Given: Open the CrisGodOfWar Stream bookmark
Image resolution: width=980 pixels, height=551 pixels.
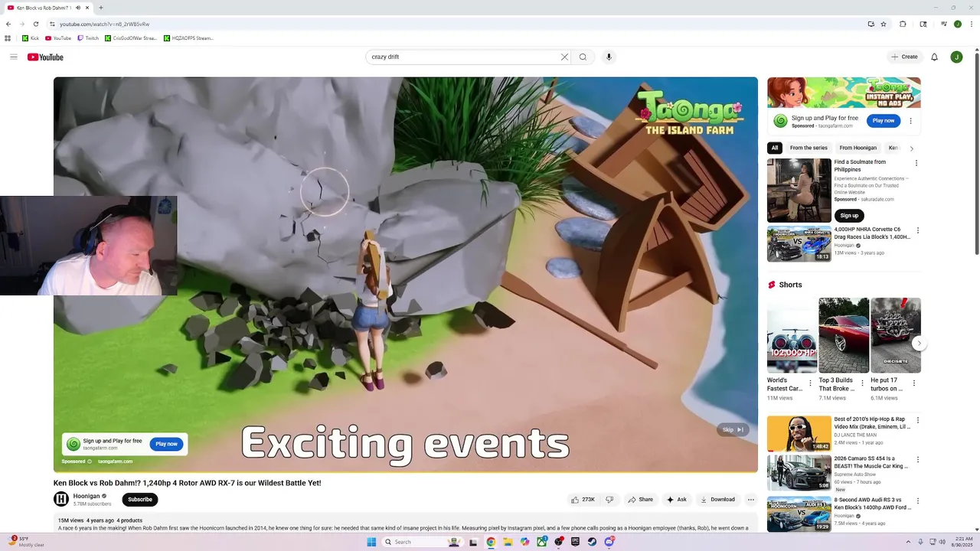Looking at the screenshot, I should point(131,37).
